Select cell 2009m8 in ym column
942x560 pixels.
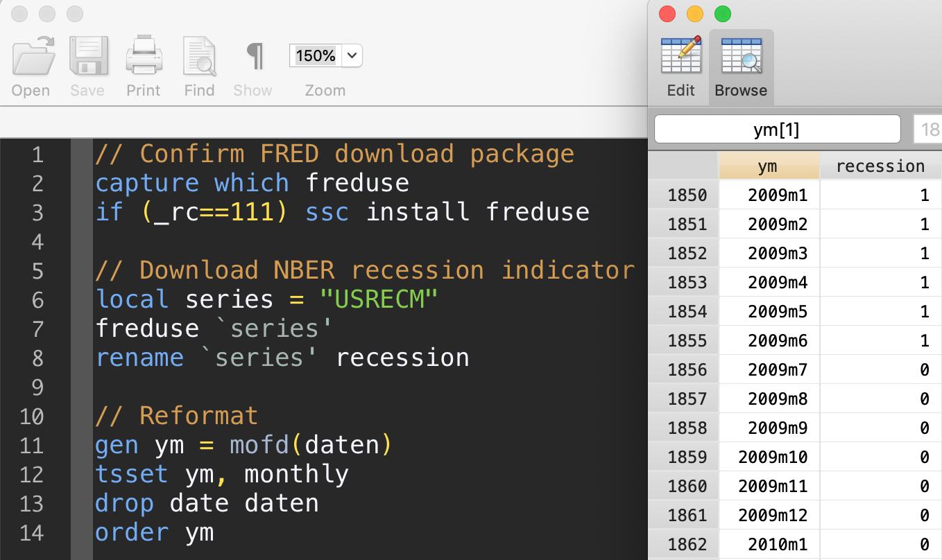(769, 399)
